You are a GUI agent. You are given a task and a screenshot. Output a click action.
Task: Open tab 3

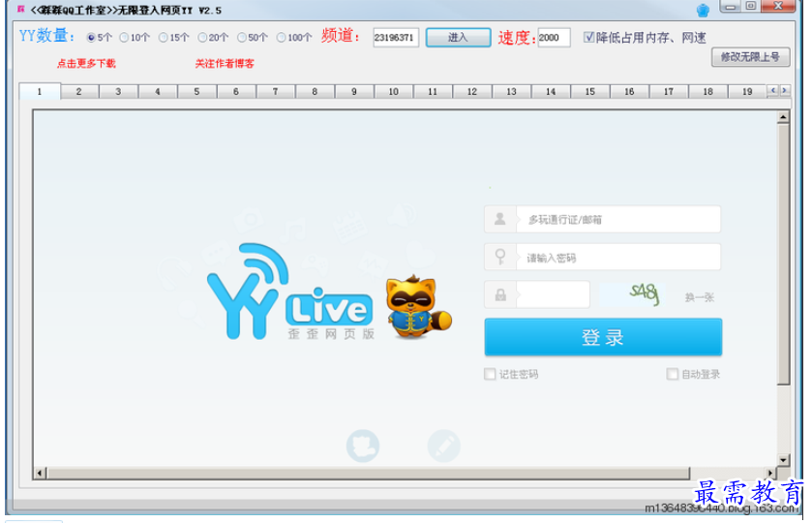(x=118, y=92)
